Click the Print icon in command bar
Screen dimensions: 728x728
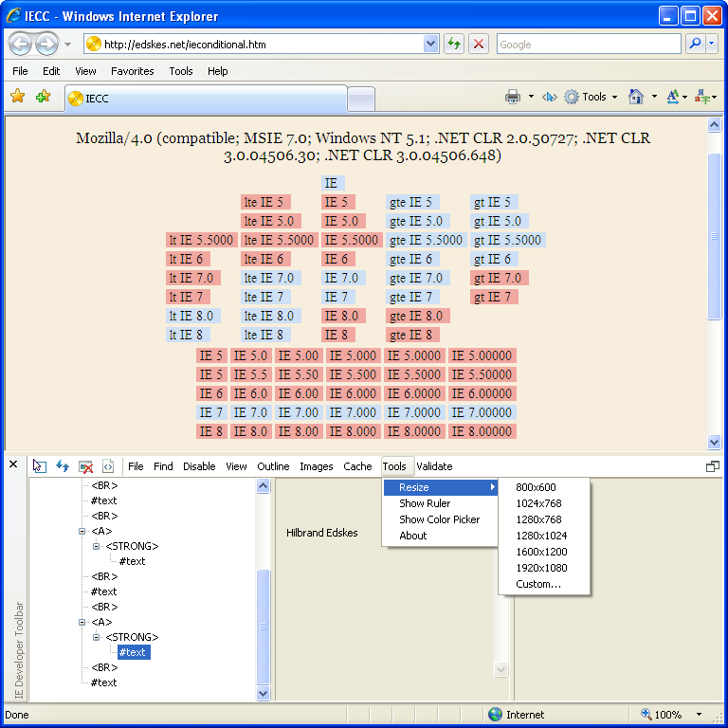click(513, 97)
